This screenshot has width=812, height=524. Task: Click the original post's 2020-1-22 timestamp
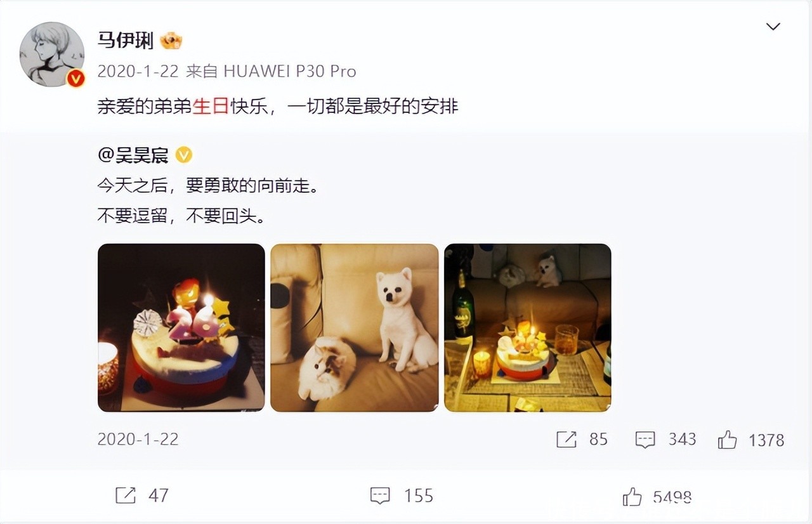[138, 439]
